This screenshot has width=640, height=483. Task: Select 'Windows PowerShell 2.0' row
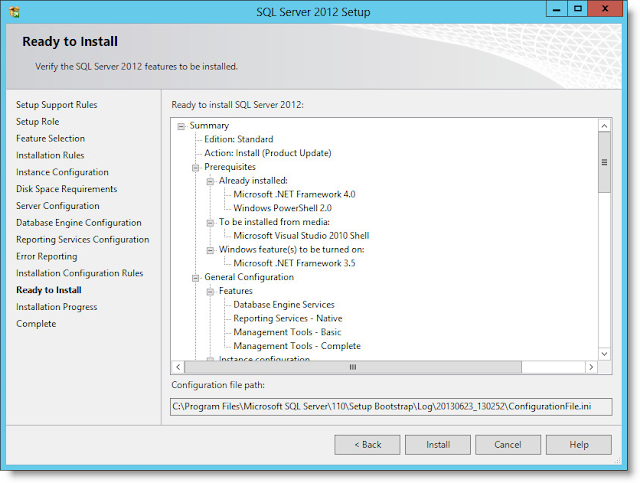(x=282, y=208)
